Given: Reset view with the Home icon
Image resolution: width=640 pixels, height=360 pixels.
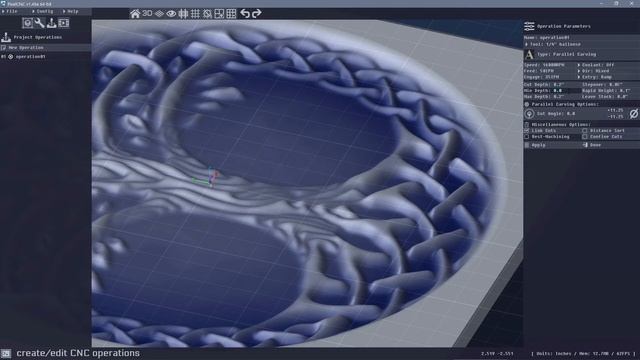Looking at the screenshot, I should click(x=135, y=13).
